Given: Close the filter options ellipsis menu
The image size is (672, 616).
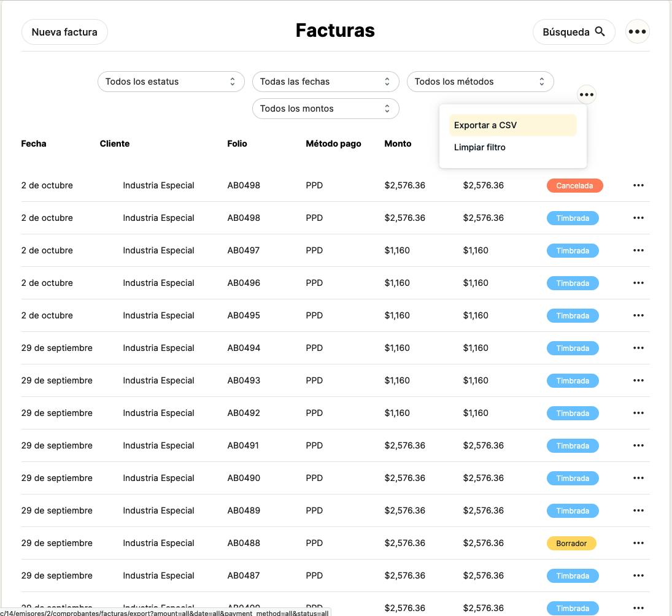Looking at the screenshot, I should [x=587, y=94].
